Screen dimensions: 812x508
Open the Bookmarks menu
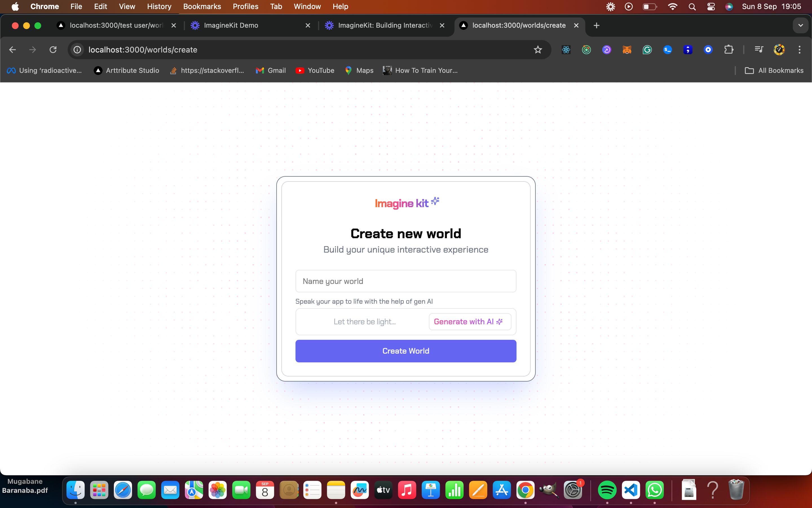click(202, 6)
